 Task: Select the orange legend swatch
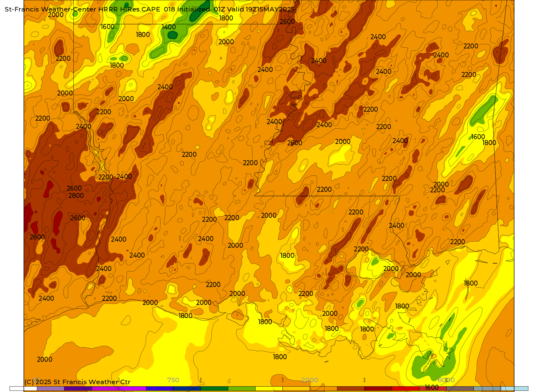click(323, 389)
